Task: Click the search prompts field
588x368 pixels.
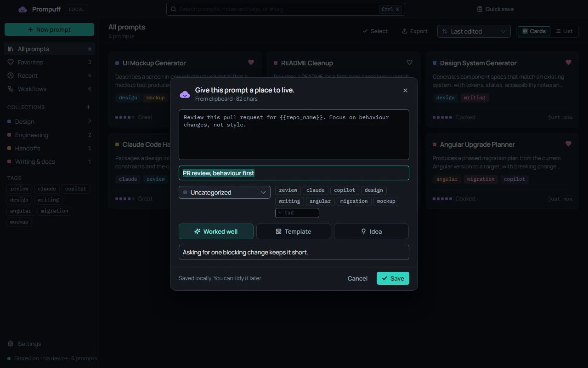Action: (285, 9)
